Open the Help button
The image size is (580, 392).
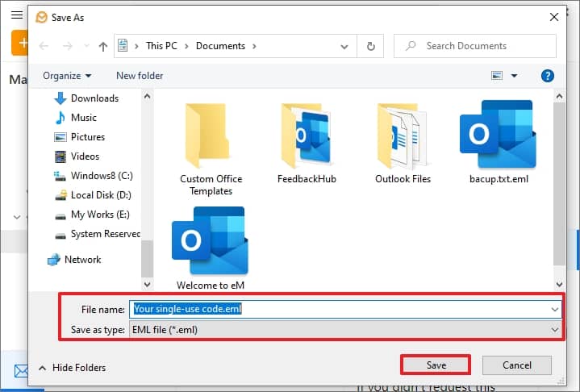548,76
